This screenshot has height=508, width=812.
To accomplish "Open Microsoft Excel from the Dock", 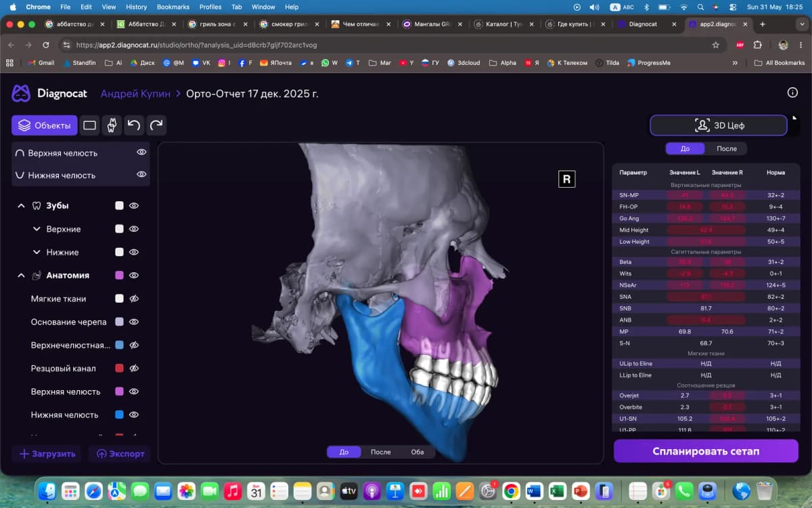I will coord(557,490).
